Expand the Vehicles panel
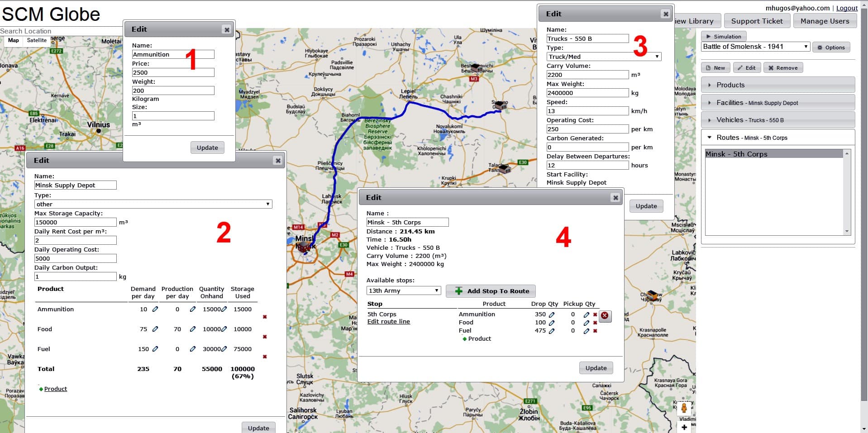868x433 pixels. pyautogui.click(x=778, y=120)
